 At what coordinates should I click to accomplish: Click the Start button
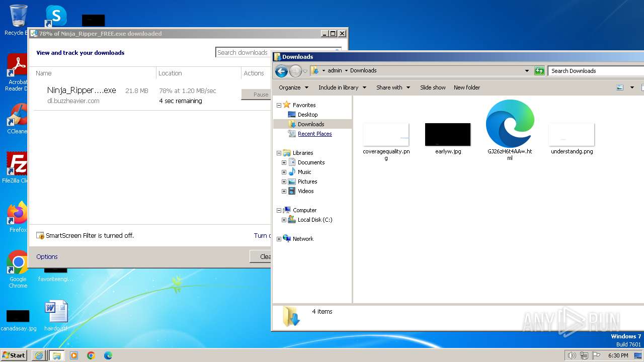click(14, 355)
